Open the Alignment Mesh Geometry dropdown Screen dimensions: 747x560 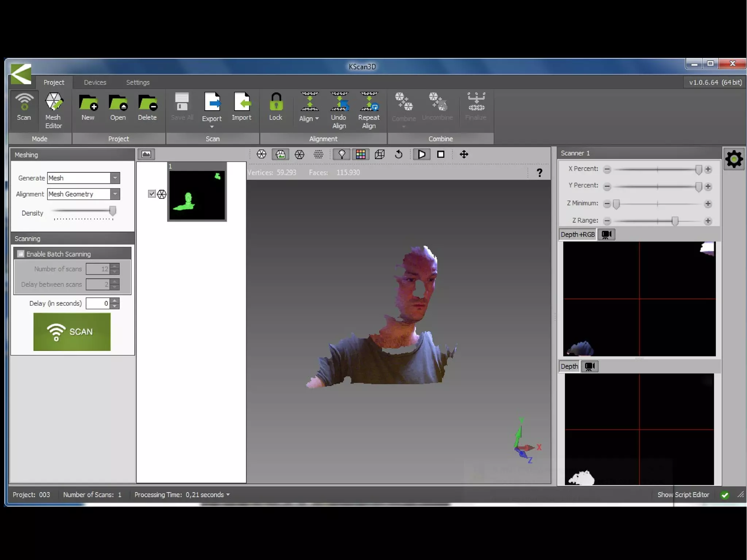115,194
